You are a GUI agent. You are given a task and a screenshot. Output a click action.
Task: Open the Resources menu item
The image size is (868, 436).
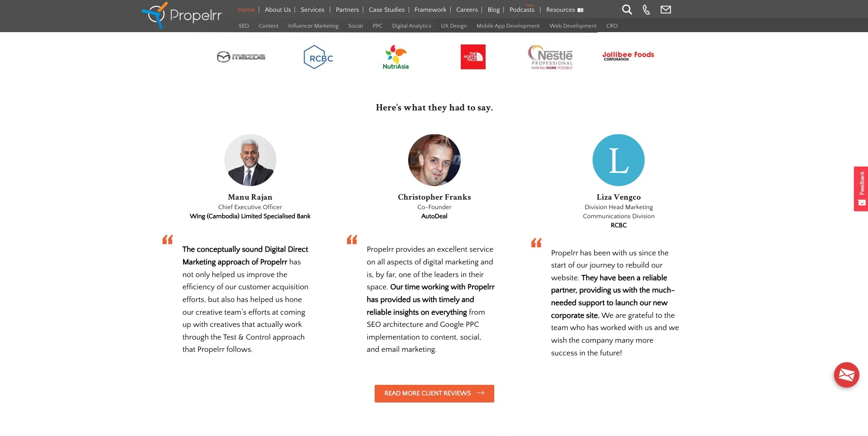(560, 10)
